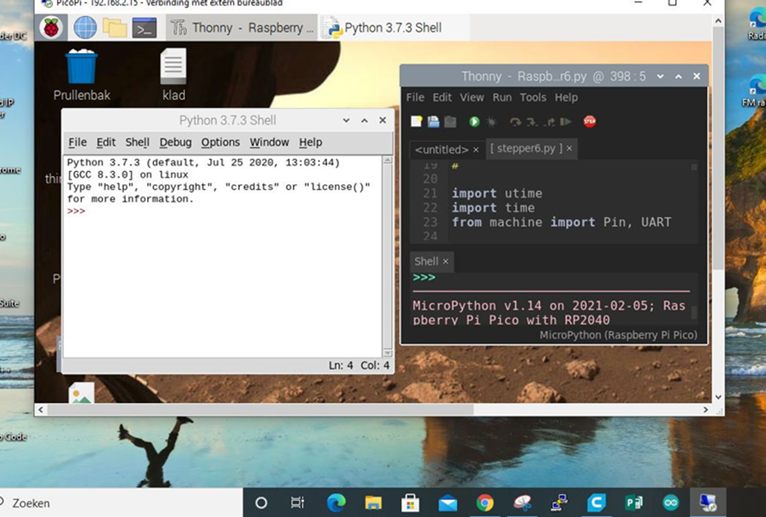Switch to Thonny taskbar entry

(x=242, y=28)
